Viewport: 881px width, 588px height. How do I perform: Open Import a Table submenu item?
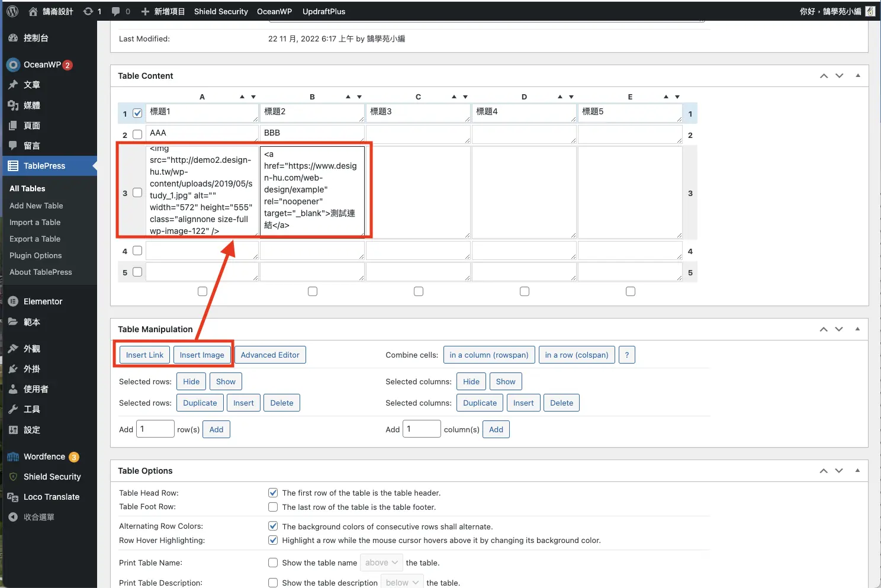tap(35, 222)
